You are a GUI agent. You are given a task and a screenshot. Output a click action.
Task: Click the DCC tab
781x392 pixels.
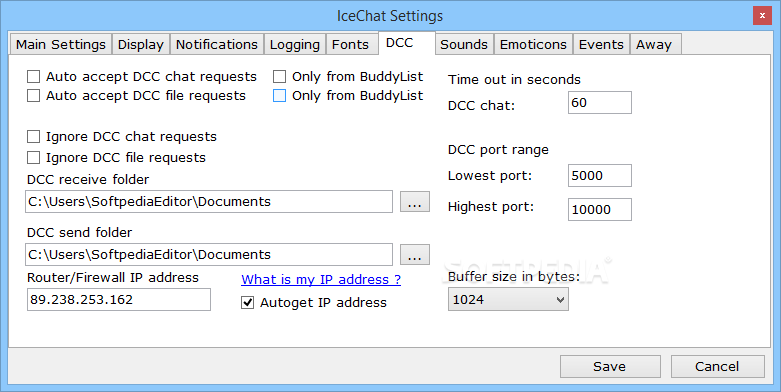point(406,43)
